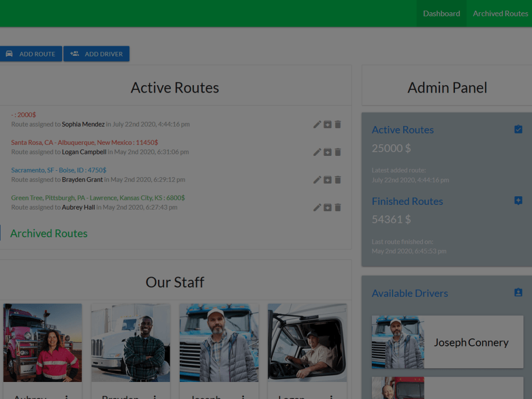The width and height of the screenshot is (532, 399).
Task: Switch to the Archived Routes navigation tab
Action: point(500,13)
